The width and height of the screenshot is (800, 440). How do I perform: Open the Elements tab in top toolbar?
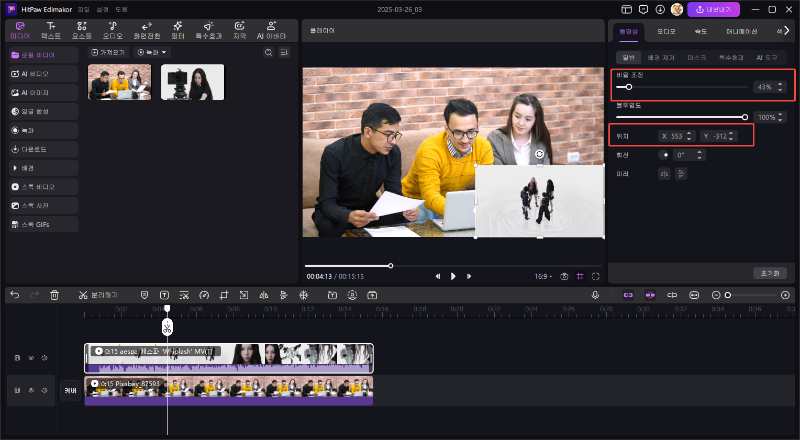point(82,30)
